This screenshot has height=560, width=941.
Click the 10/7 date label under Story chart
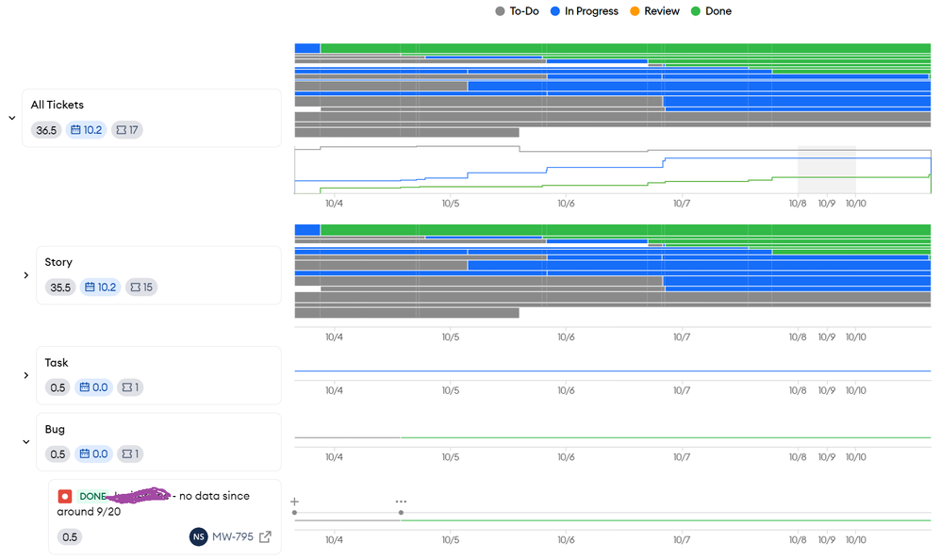pyautogui.click(x=682, y=338)
